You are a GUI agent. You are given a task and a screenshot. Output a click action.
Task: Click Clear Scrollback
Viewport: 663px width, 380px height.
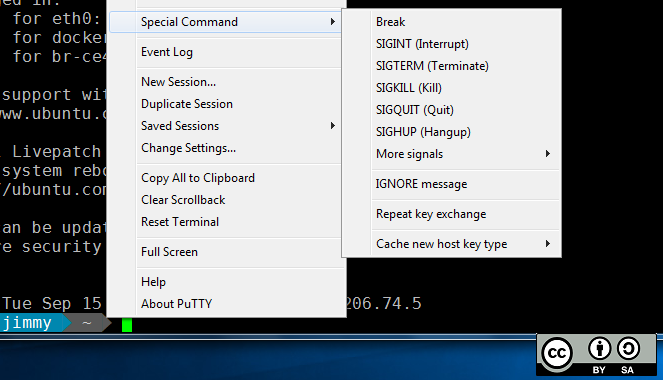225,200
